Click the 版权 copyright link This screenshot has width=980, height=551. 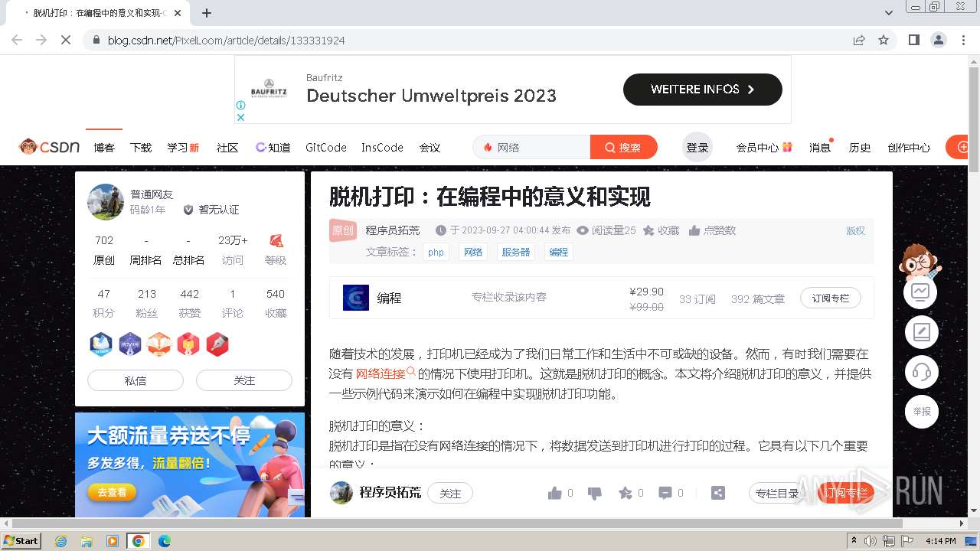(x=855, y=230)
